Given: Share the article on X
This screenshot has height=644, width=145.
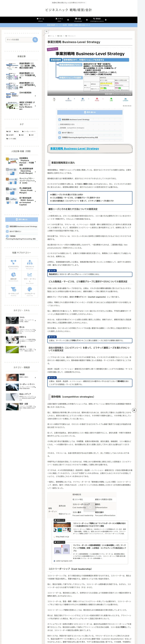Looking at the screenshot, I should click(x=54, y=99).
